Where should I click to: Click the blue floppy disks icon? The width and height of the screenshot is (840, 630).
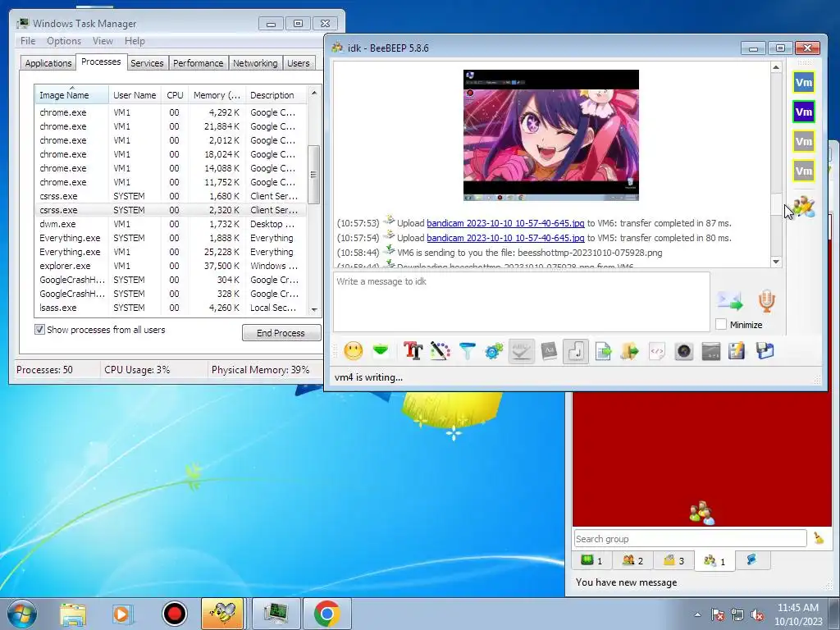[765, 351]
